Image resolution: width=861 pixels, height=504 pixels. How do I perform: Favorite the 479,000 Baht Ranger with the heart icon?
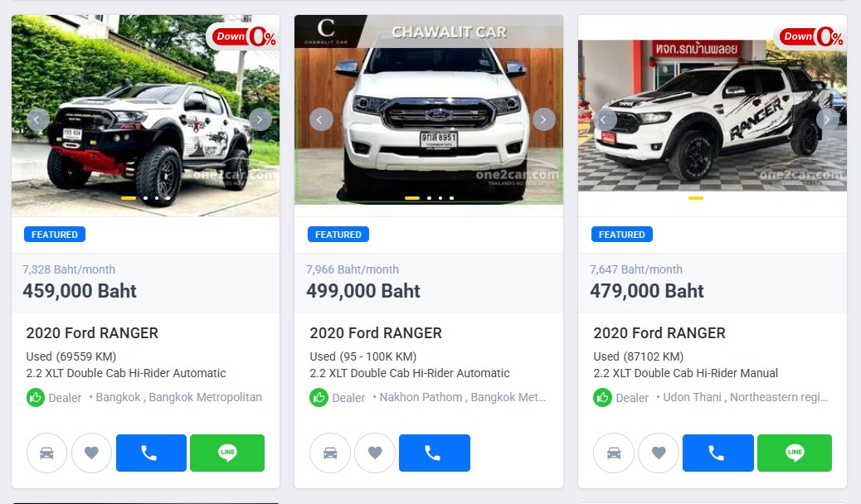point(659,453)
